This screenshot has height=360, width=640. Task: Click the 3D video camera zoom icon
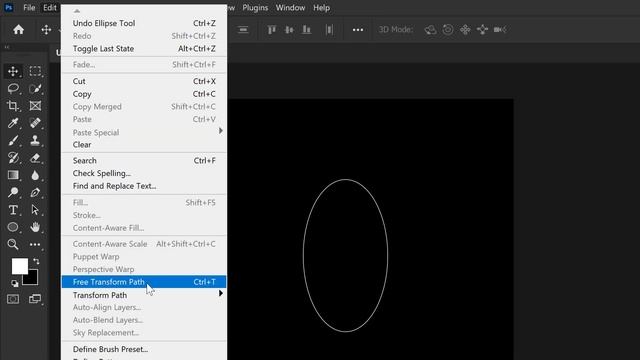(x=500, y=29)
